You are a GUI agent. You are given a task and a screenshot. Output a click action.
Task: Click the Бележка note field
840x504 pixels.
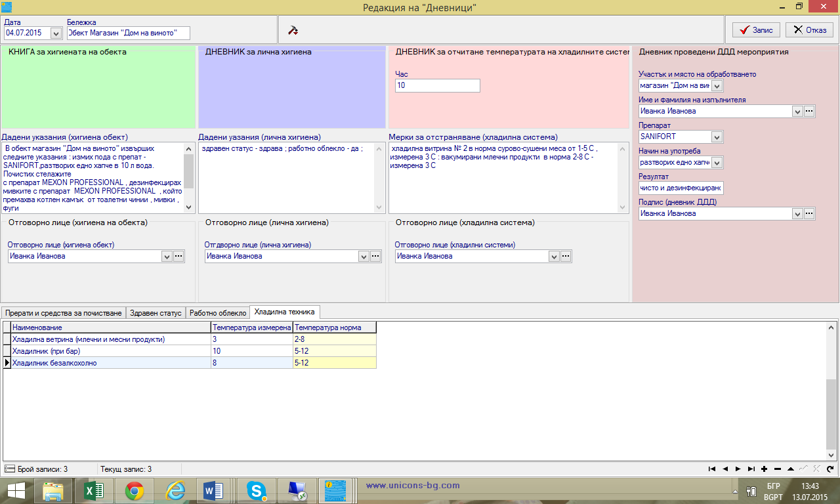129,33
